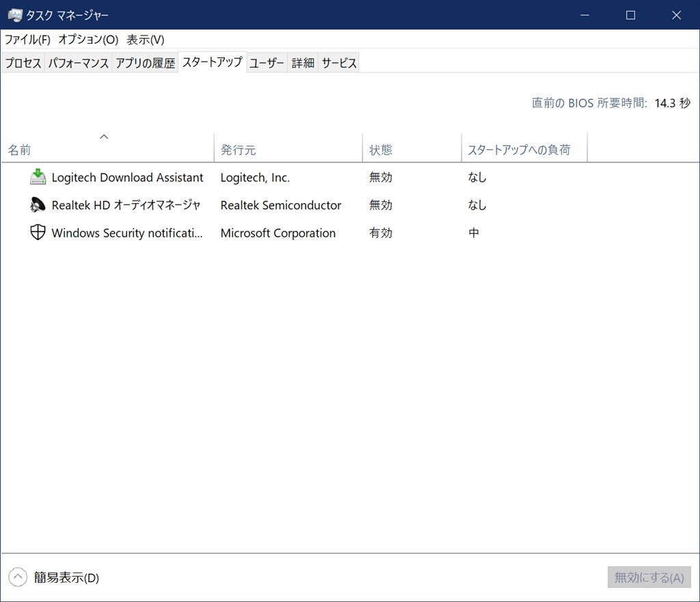Click the 14.3 秒 BIOS time value

pos(673,103)
